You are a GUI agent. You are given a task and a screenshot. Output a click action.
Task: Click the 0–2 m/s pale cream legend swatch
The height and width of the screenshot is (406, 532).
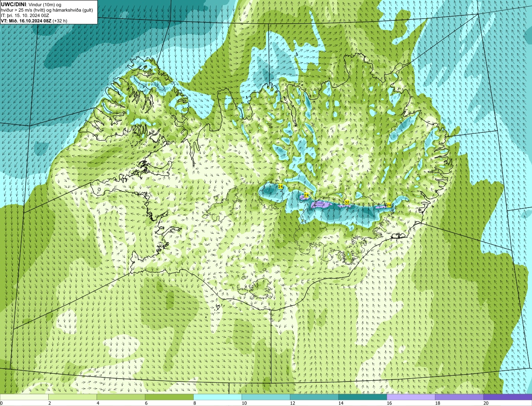click(25, 397)
